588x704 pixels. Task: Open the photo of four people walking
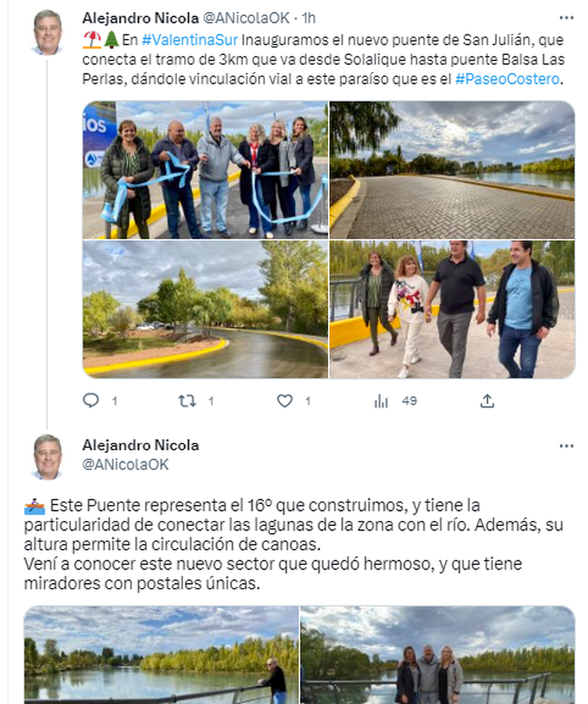coord(452,309)
